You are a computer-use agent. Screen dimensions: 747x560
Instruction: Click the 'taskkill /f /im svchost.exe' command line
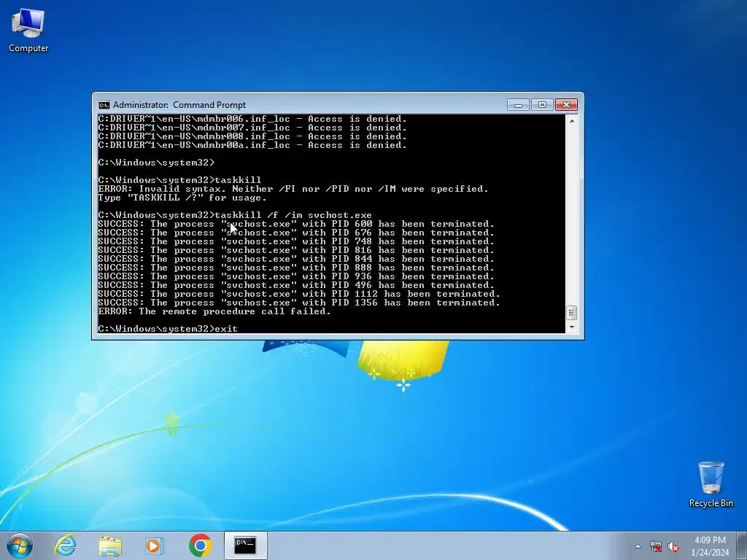coord(235,215)
